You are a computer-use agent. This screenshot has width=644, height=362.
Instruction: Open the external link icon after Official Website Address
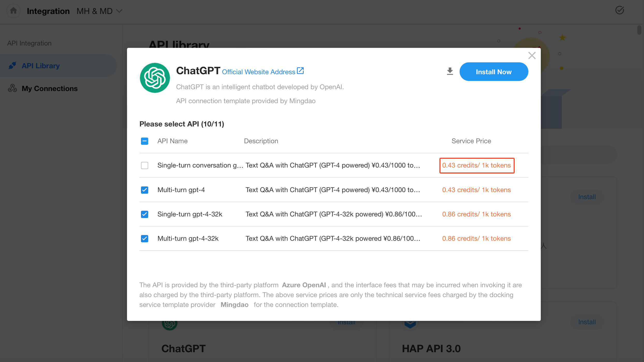coord(300,71)
